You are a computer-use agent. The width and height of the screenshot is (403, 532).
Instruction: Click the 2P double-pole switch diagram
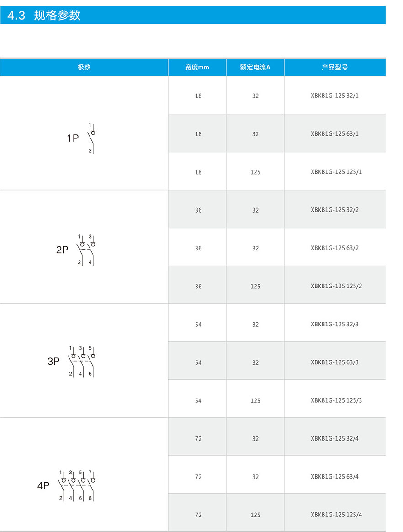[x=86, y=250]
